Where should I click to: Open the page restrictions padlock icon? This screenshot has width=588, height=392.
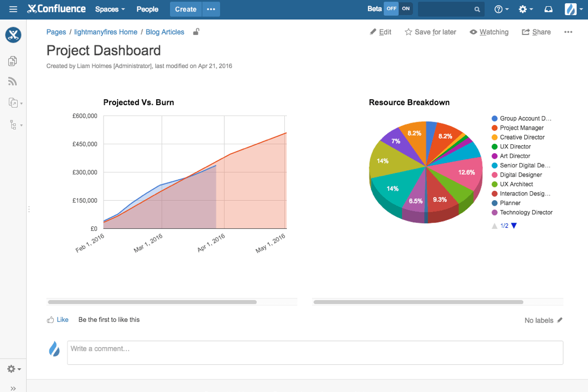pyautogui.click(x=195, y=31)
